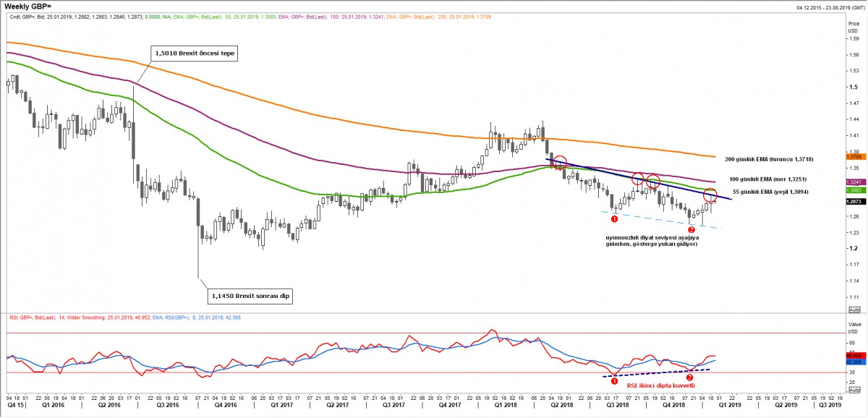Click the orange 1.3709 EMA price tag
868x418 pixels.
click(853, 155)
